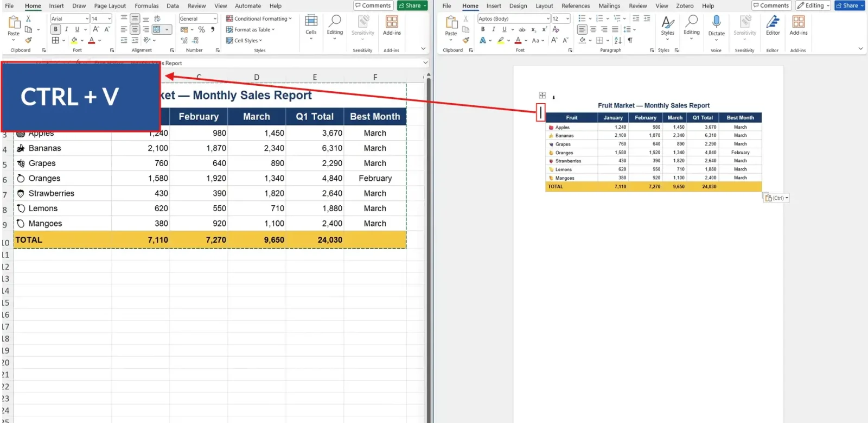The width and height of the screenshot is (868, 423).
Task: Open Word font dropdown Aptos (Body)
Action: click(x=547, y=18)
